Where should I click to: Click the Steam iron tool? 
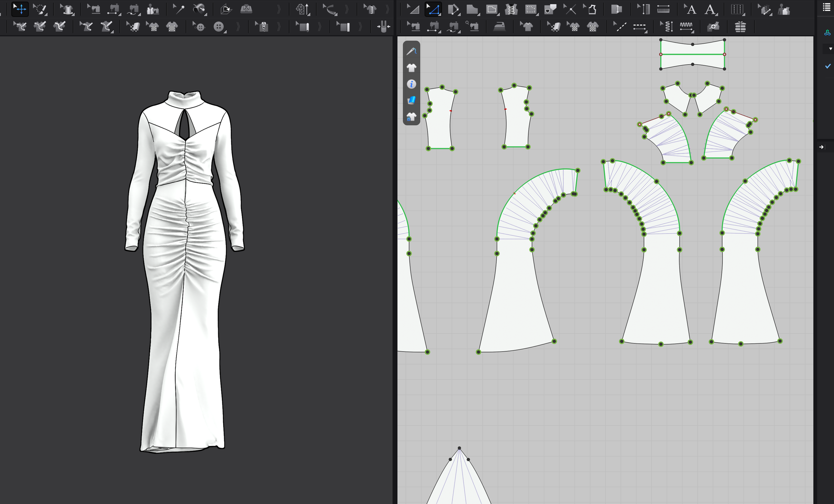(x=499, y=26)
